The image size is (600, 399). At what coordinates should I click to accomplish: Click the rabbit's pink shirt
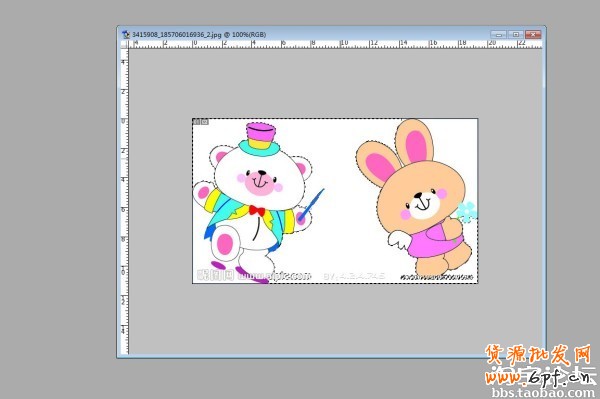coord(428,241)
